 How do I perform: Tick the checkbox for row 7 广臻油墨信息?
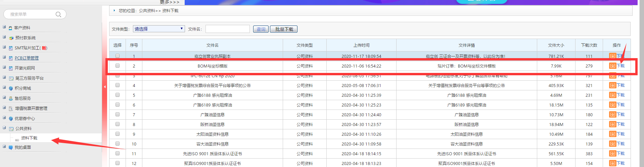click(x=118, y=115)
